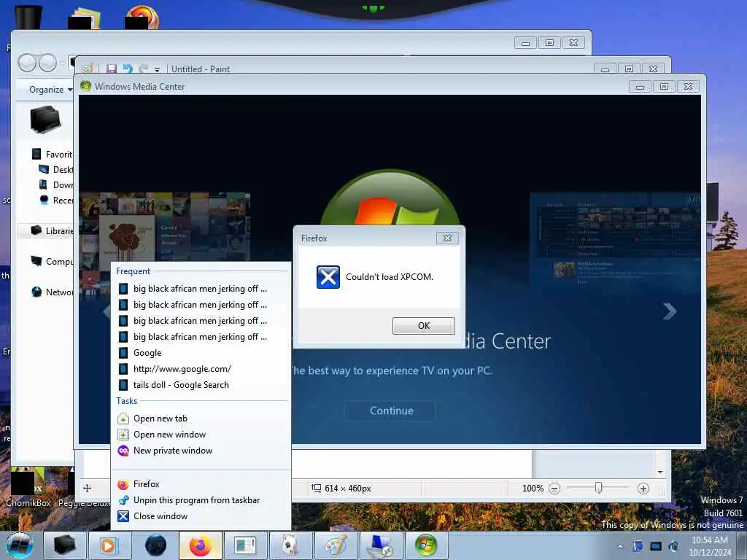The width and height of the screenshot is (747, 560).
Task: Minimize the Paint window
Action: (605, 69)
